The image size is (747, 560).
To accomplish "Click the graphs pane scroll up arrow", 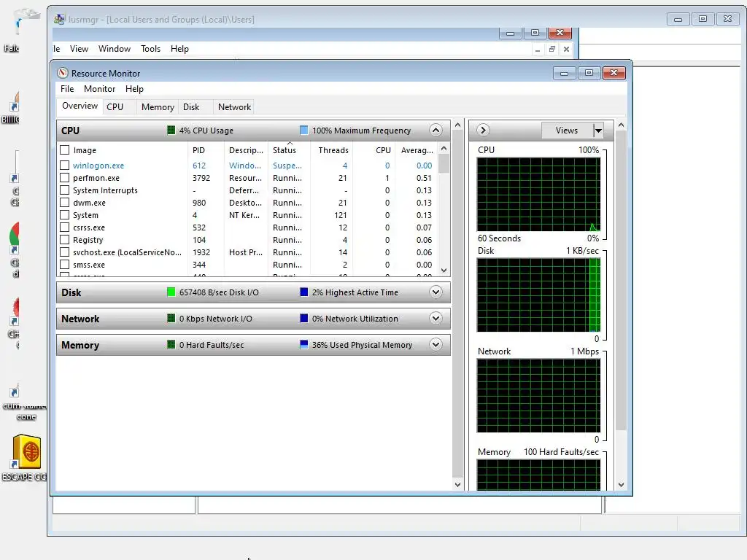I will coord(621,125).
